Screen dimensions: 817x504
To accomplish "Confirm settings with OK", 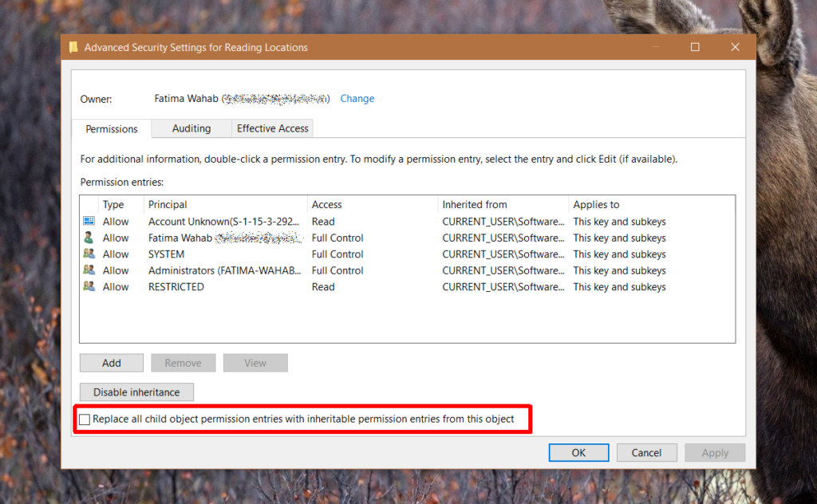I will (578, 452).
